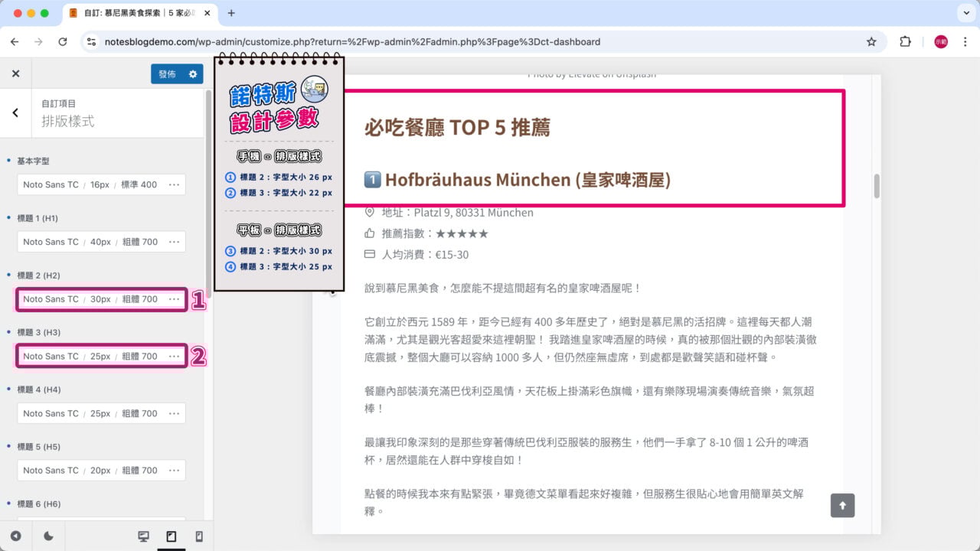The width and height of the screenshot is (980, 551).
Task: Click the 標題 3 (H3) font settings field
Action: click(90, 357)
